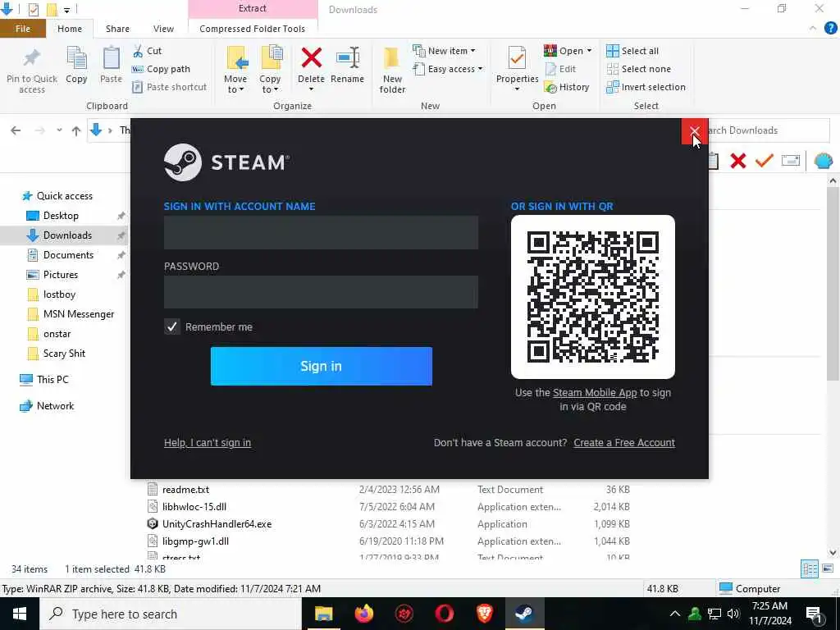Click the Copy icon in Clipboard group
The image size is (840, 630).
coord(76,58)
